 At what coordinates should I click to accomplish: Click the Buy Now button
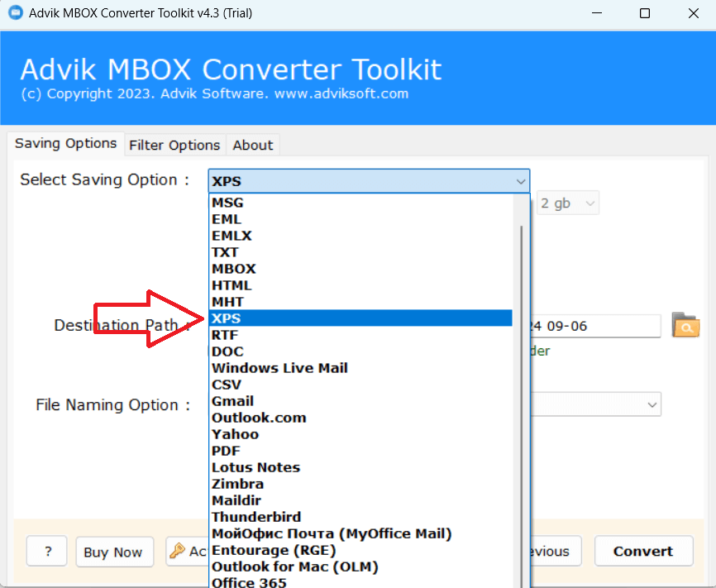pyautogui.click(x=113, y=552)
